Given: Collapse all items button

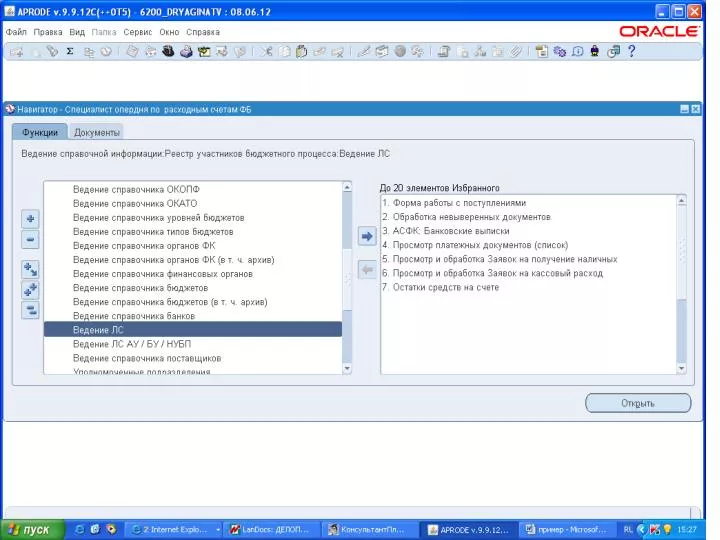Looking at the screenshot, I should 30,310.
